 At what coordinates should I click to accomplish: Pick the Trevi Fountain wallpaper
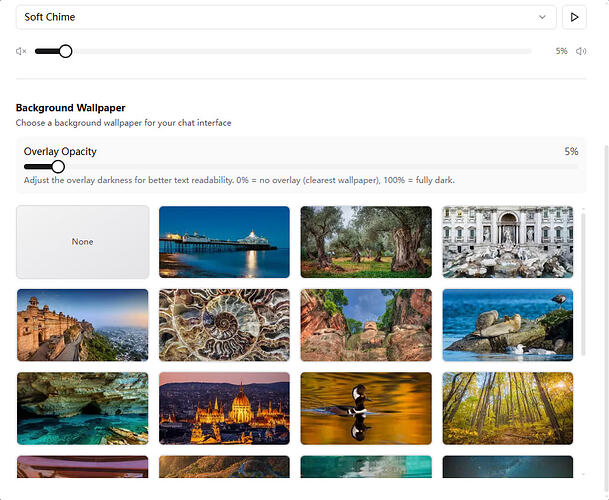508,242
